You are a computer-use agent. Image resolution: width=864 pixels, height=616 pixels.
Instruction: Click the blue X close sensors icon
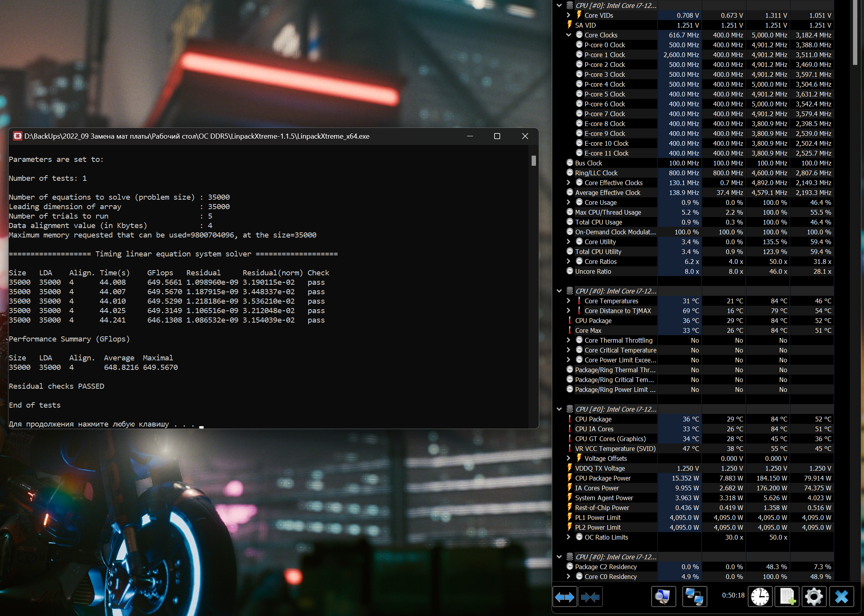(x=842, y=597)
